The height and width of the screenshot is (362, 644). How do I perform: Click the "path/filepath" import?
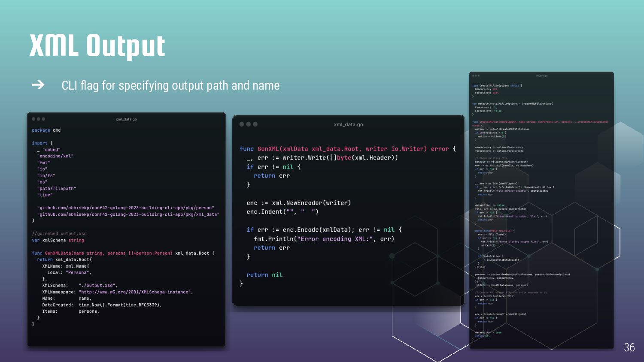tap(57, 188)
